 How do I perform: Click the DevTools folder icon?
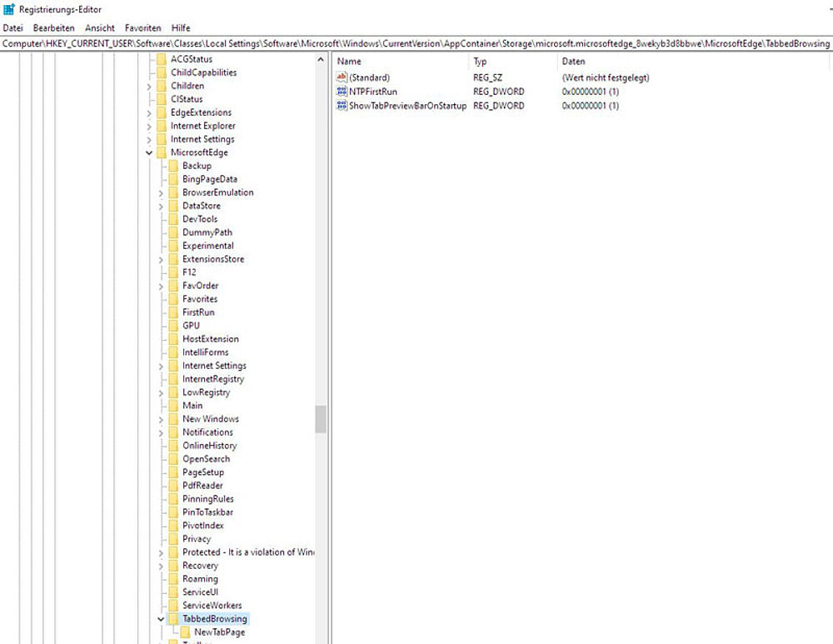(173, 219)
